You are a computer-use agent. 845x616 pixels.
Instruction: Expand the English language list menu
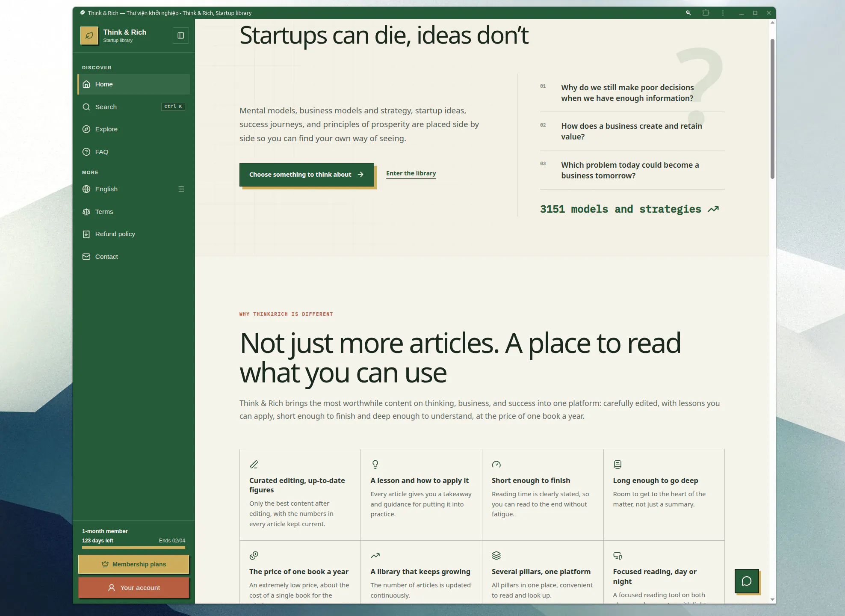click(181, 189)
